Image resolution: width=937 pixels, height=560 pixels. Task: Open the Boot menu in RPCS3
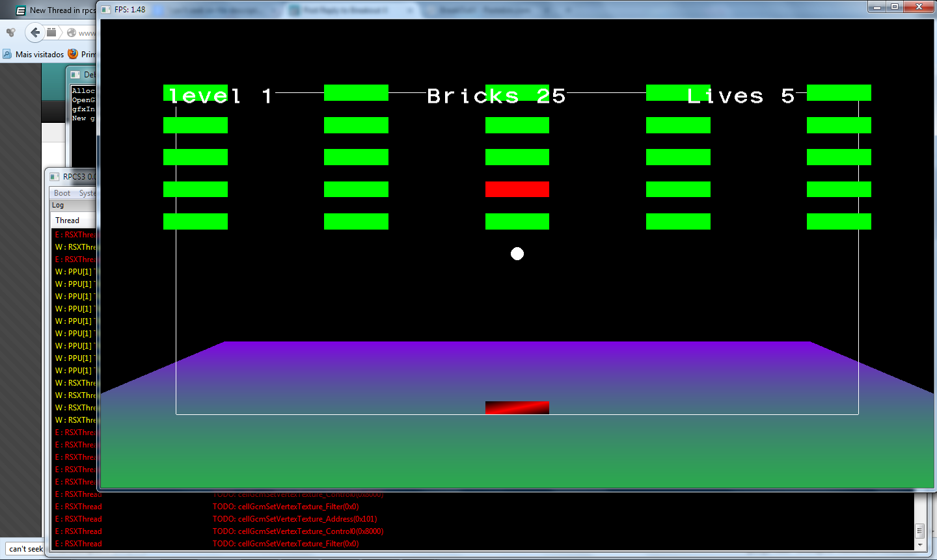[x=62, y=193]
